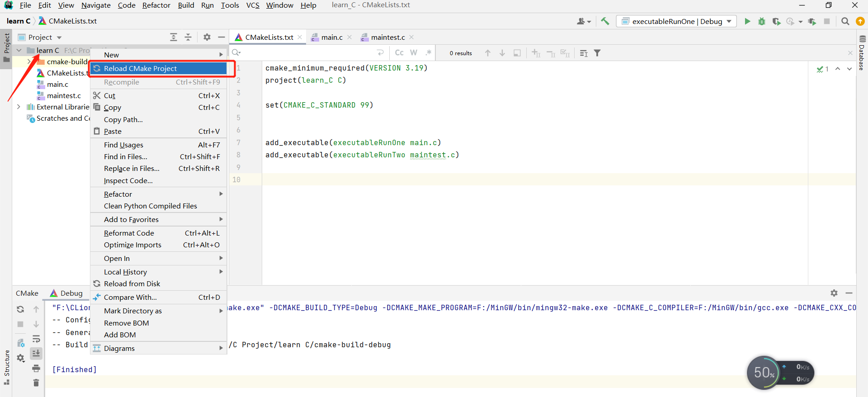Run with coverage icon in toolbar
This screenshot has width=868, height=397.
click(776, 21)
